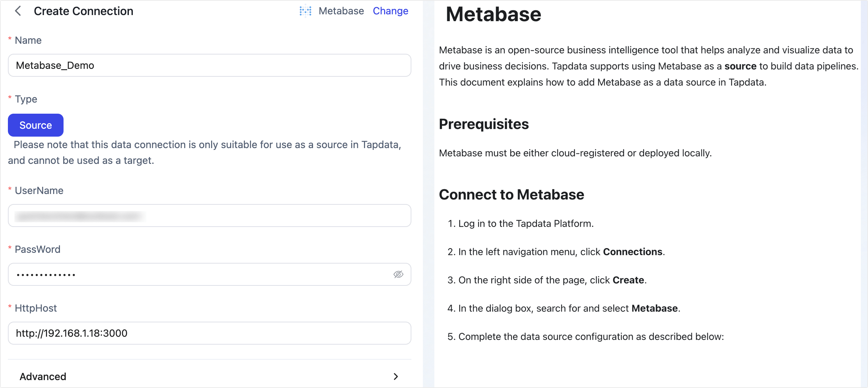Focus the blurred UserName input box
868x388 pixels.
pos(209,216)
